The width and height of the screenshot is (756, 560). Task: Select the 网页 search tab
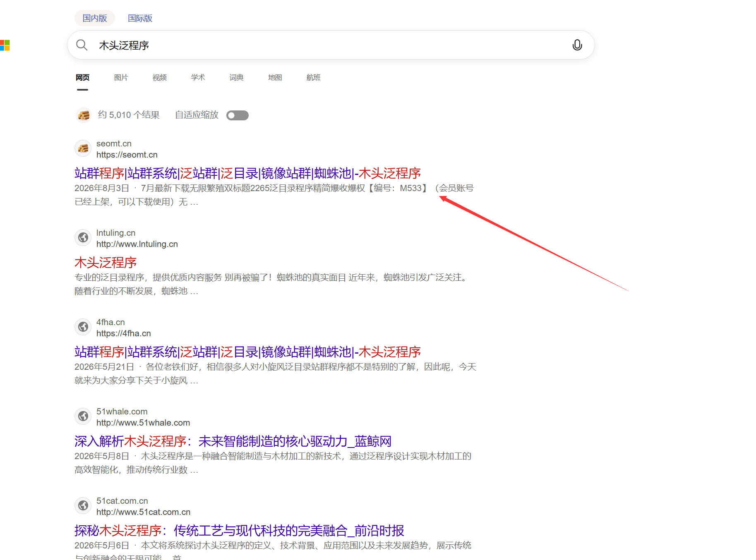point(82,77)
